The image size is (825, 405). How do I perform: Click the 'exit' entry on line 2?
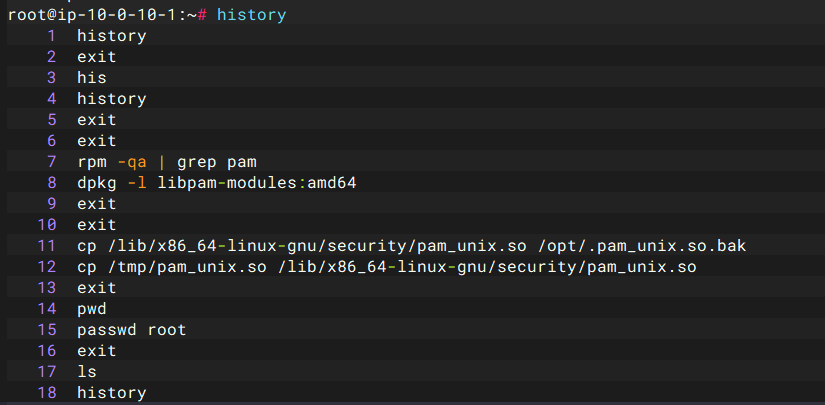pos(97,57)
